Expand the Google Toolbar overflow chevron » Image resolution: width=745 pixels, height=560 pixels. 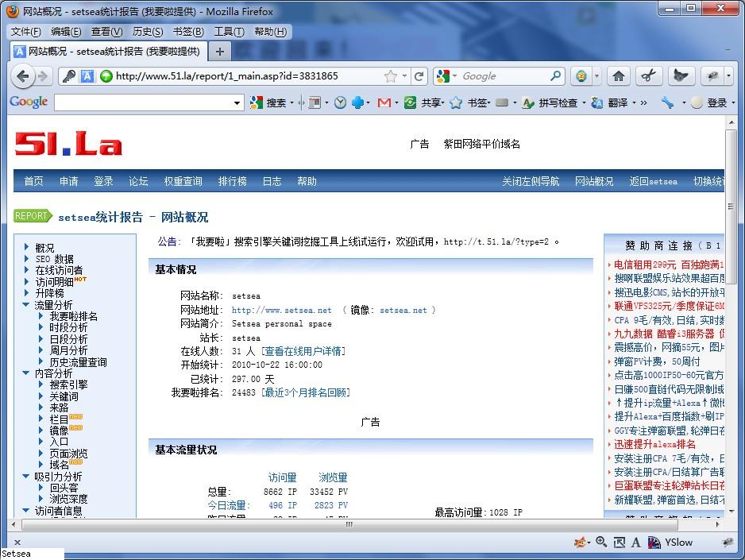(x=644, y=102)
